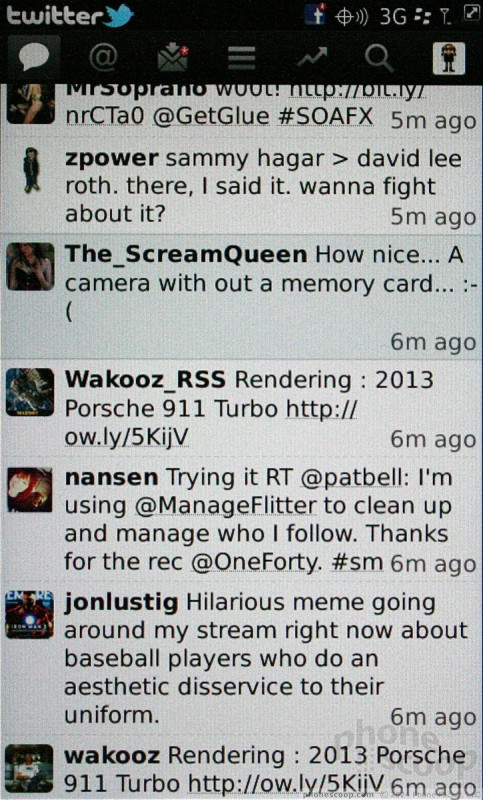Open the #sm hashtag in nansen tweet
Screen dimensions: 483x800
357,562
